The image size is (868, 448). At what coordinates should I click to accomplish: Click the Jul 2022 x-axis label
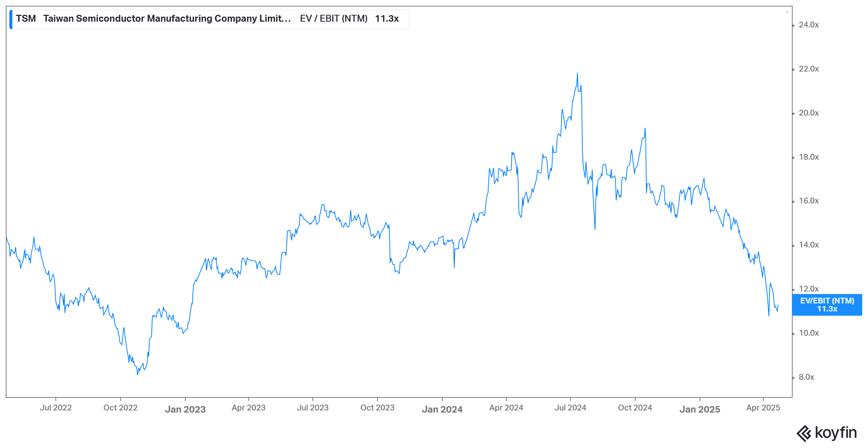pos(56,408)
